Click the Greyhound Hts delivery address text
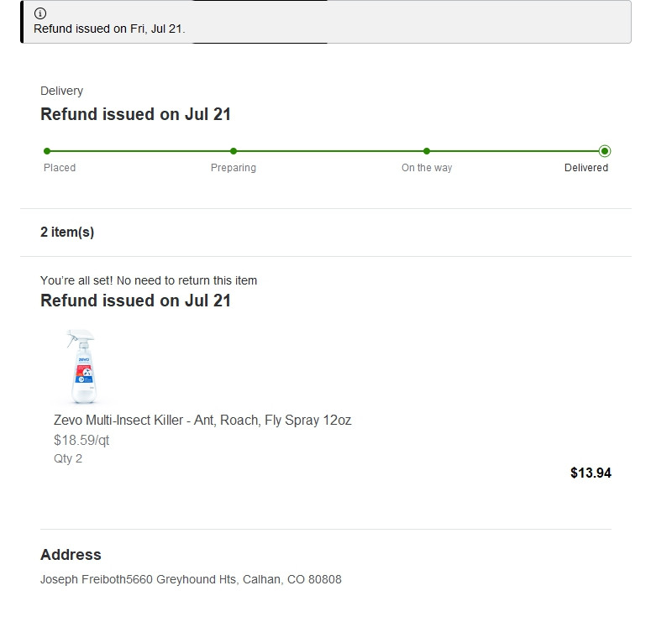 [x=235, y=579]
